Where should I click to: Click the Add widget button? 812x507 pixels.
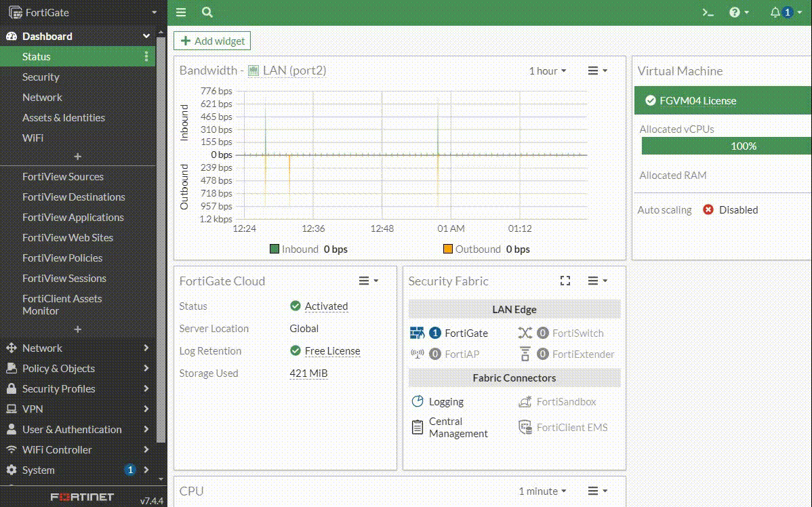pyautogui.click(x=212, y=41)
